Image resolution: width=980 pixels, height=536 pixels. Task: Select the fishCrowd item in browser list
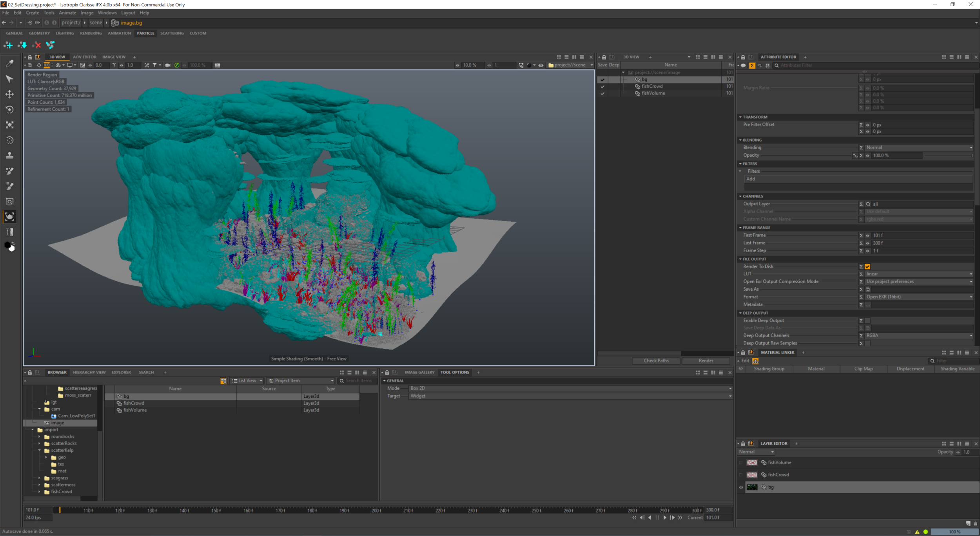click(x=134, y=403)
